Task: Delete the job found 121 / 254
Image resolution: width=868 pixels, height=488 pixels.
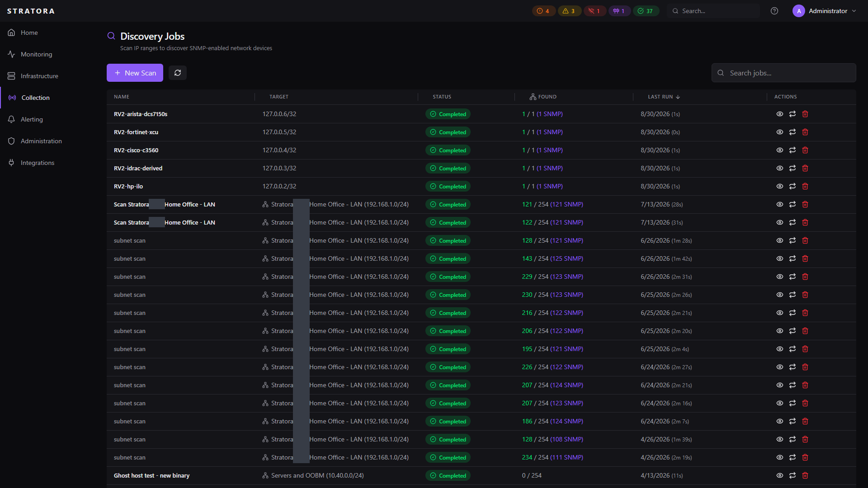Action: click(x=805, y=204)
